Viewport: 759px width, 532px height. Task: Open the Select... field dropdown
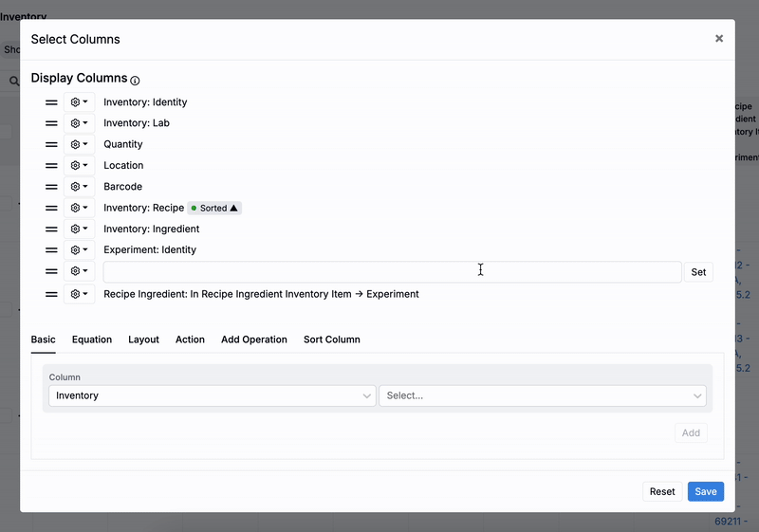[x=542, y=395]
